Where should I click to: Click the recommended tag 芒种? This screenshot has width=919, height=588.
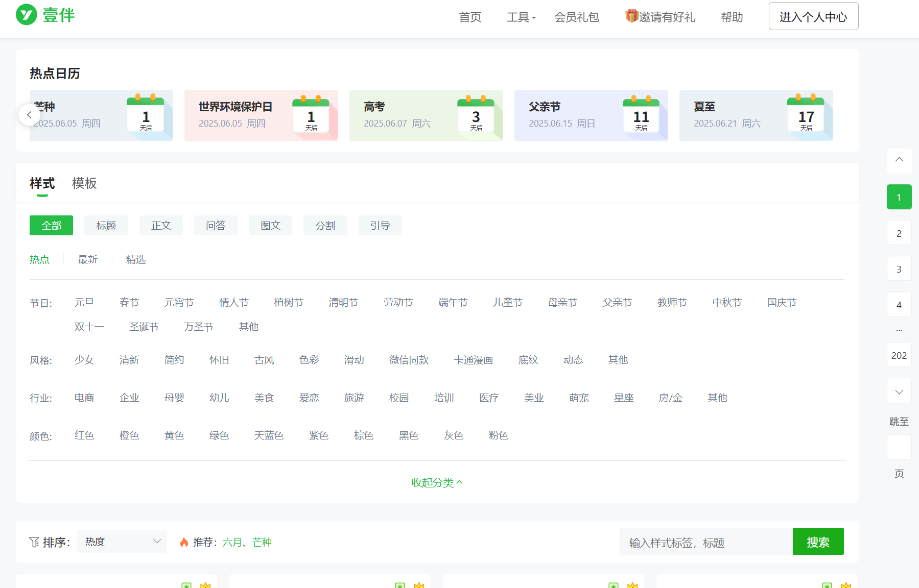coord(262,542)
